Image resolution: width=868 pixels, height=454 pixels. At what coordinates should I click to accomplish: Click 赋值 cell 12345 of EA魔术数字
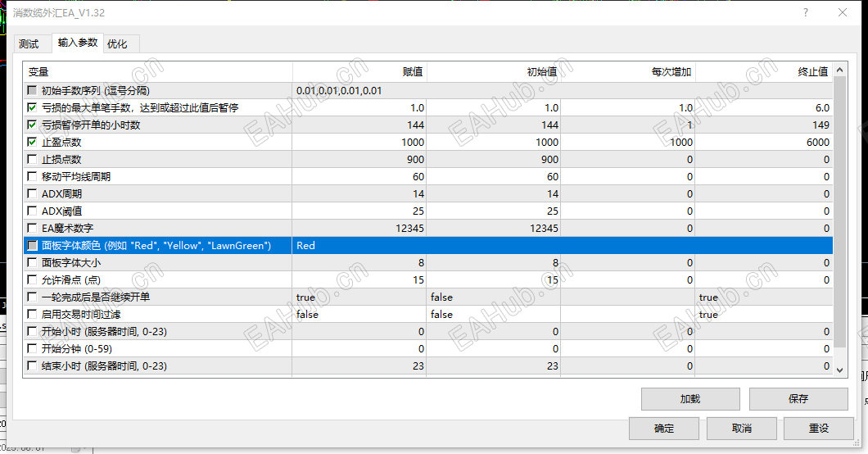pos(359,228)
